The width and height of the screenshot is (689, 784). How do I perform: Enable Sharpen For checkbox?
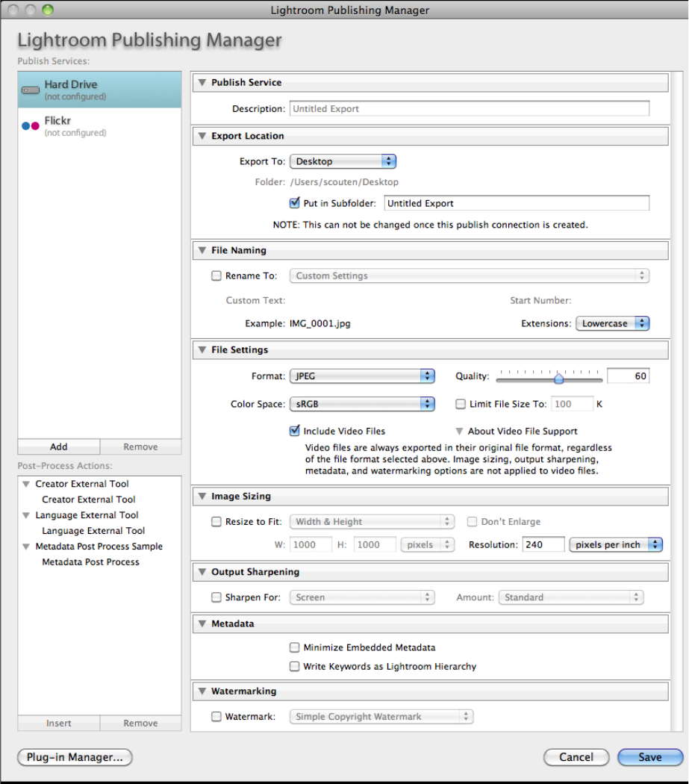216,597
